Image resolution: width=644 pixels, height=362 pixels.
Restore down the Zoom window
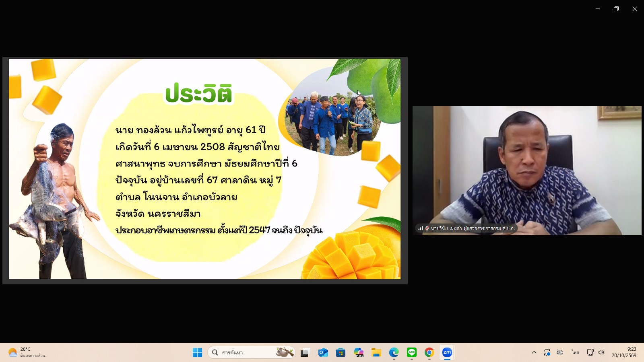coord(616,9)
